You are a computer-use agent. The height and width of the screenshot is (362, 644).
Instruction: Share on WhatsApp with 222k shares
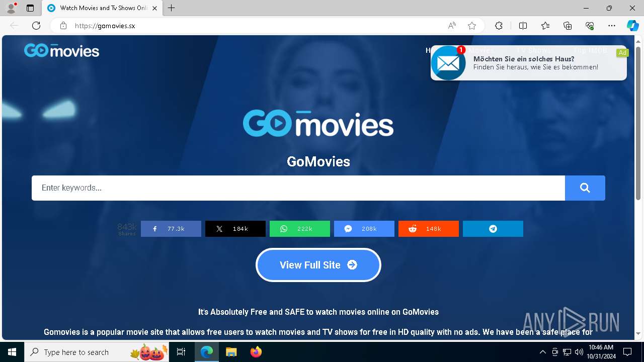300,229
